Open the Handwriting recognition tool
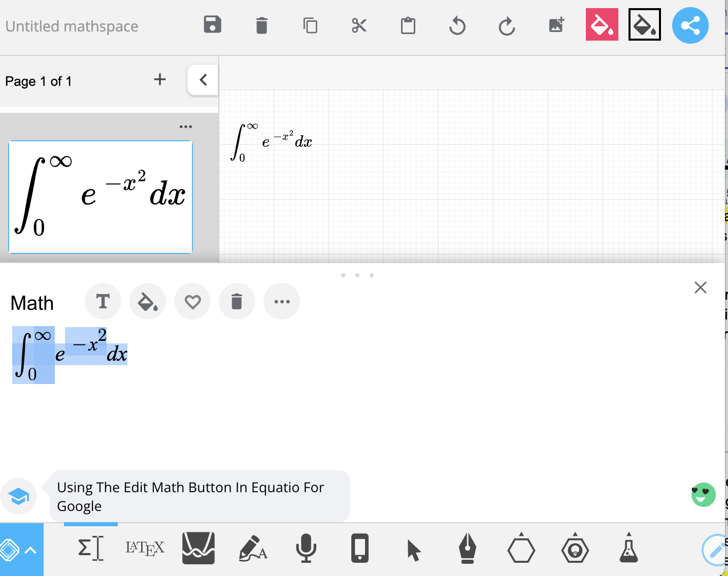 (252, 548)
